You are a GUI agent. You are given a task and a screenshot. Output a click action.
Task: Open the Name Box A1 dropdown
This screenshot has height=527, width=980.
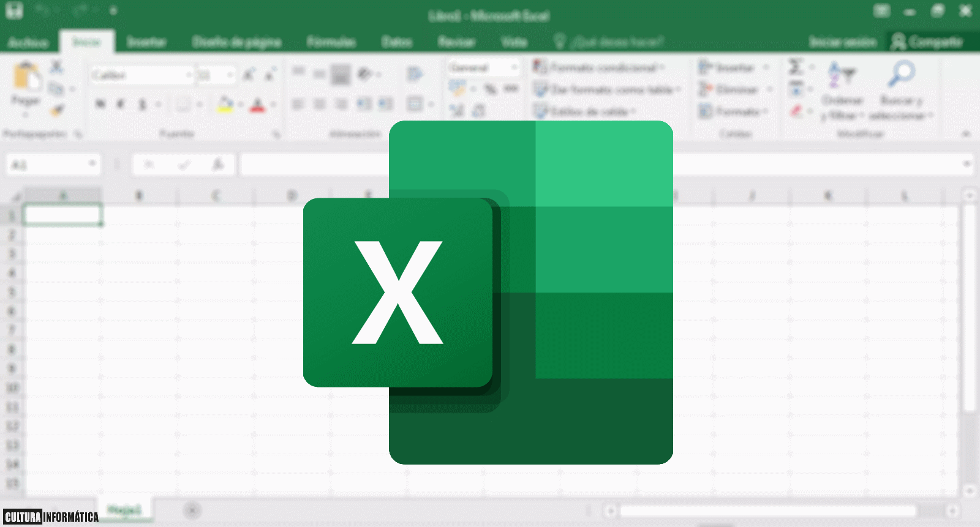pyautogui.click(x=92, y=163)
